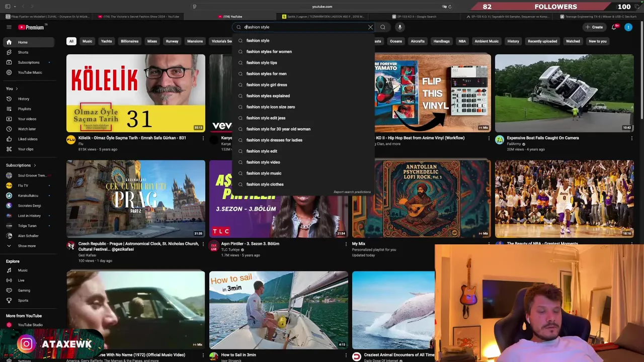Expand the Subscriptions section header

click(21, 165)
